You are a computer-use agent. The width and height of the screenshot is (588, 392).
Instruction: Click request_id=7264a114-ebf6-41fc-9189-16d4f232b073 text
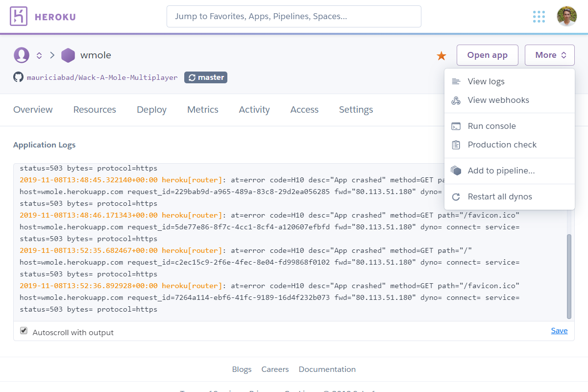tap(229, 297)
